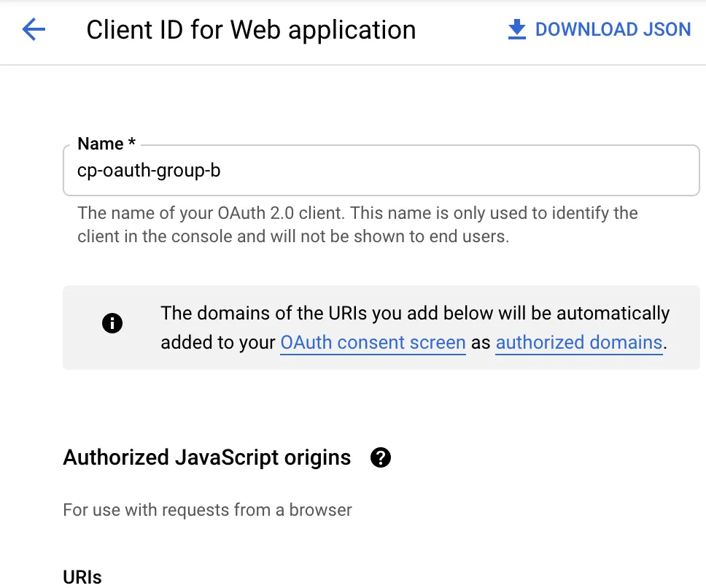
Task: Click the 'cp-oauth-group-b' value text
Action: pyautogui.click(x=148, y=171)
